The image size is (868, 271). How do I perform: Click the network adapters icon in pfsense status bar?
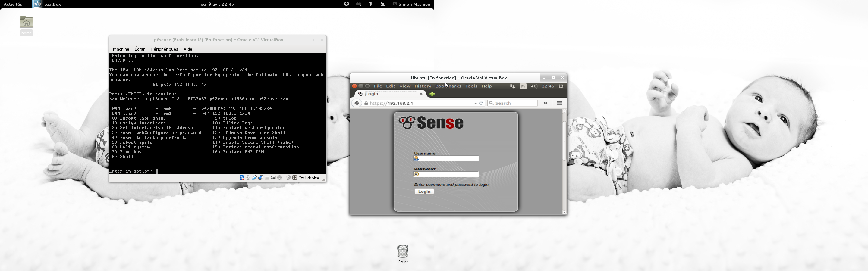(x=261, y=178)
